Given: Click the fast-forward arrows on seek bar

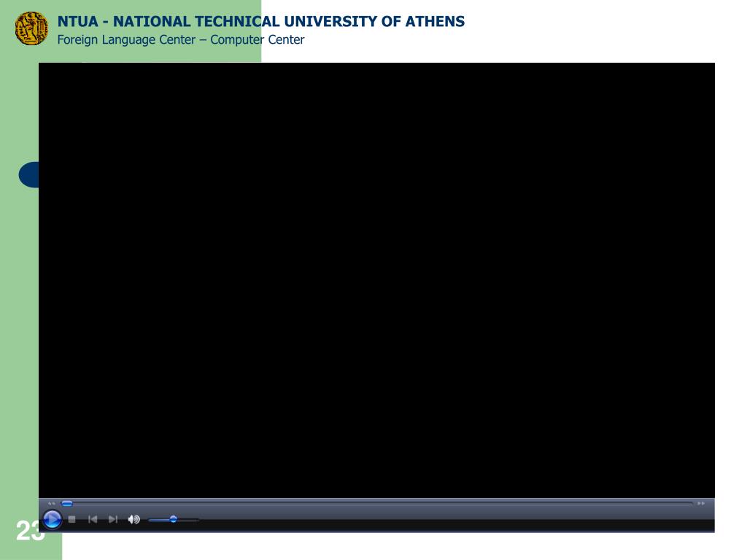Looking at the screenshot, I should point(701,503).
